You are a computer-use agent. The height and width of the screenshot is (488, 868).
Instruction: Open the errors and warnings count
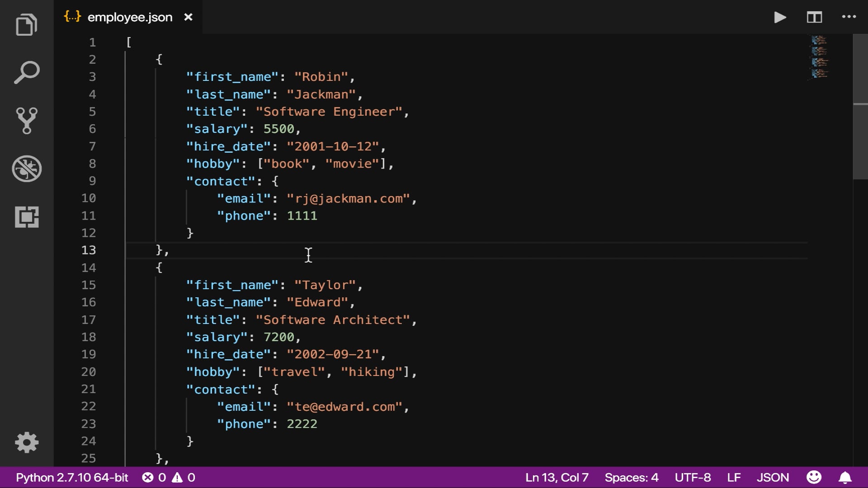coord(168,478)
